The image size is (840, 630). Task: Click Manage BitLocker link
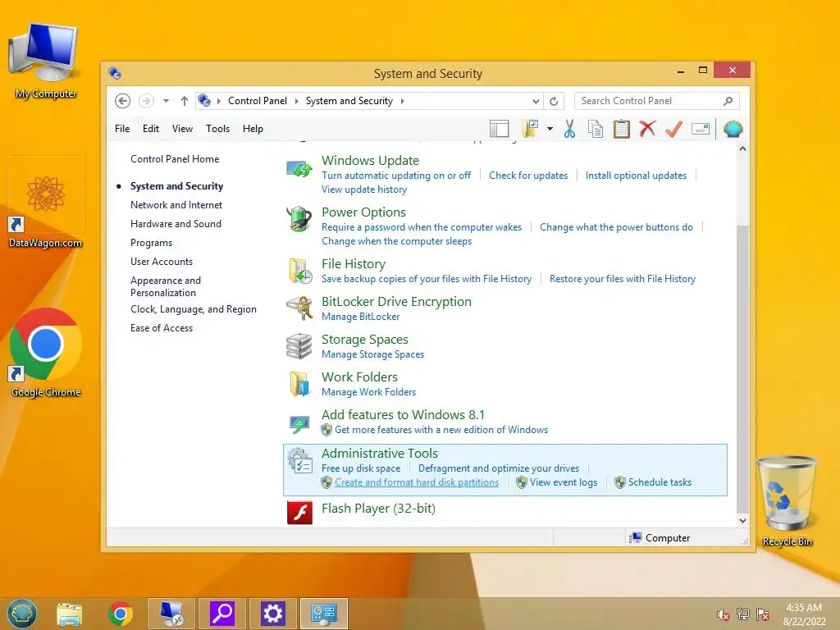361,317
